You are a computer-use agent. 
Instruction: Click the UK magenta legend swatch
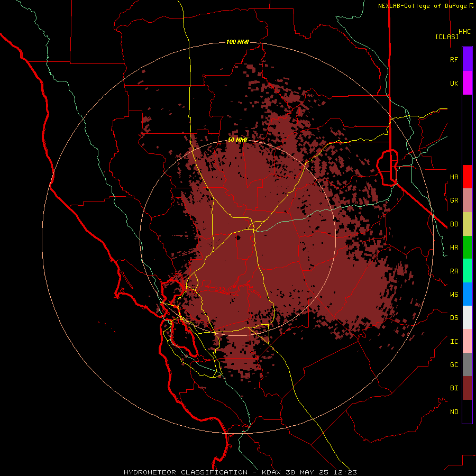pos(467,83)
